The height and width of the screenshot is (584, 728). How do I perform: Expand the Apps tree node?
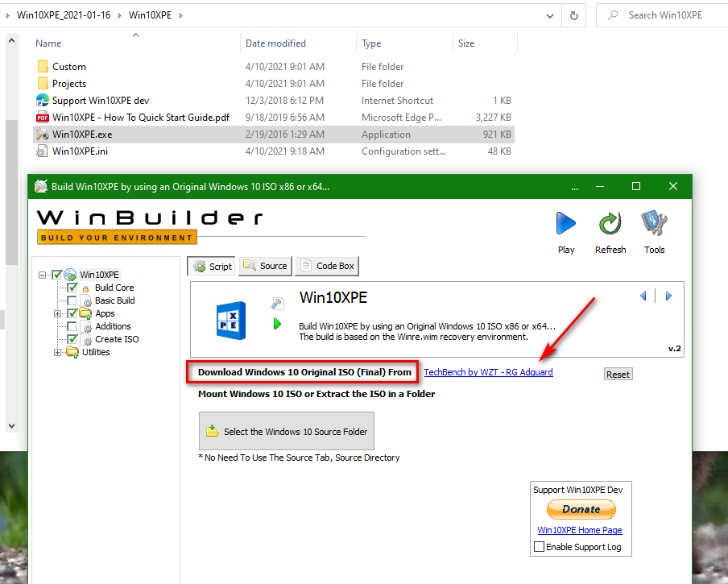57,314
